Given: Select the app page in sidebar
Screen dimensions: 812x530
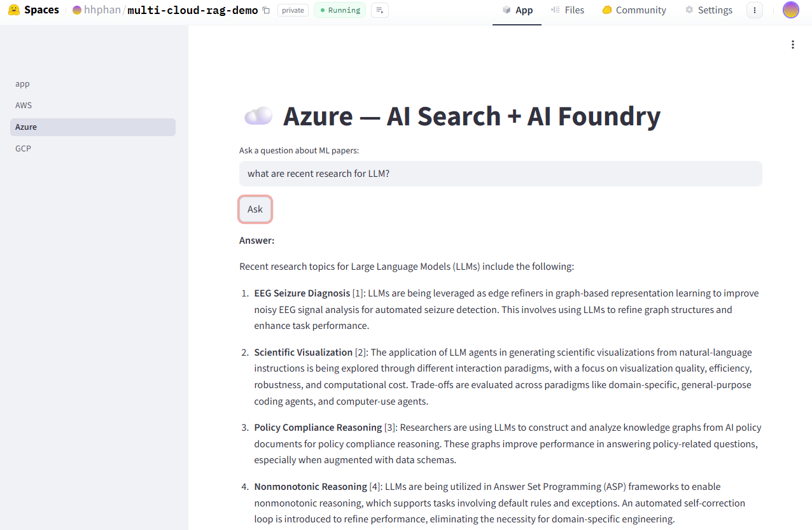Looking at the screenshot, I should click(93, 84).
